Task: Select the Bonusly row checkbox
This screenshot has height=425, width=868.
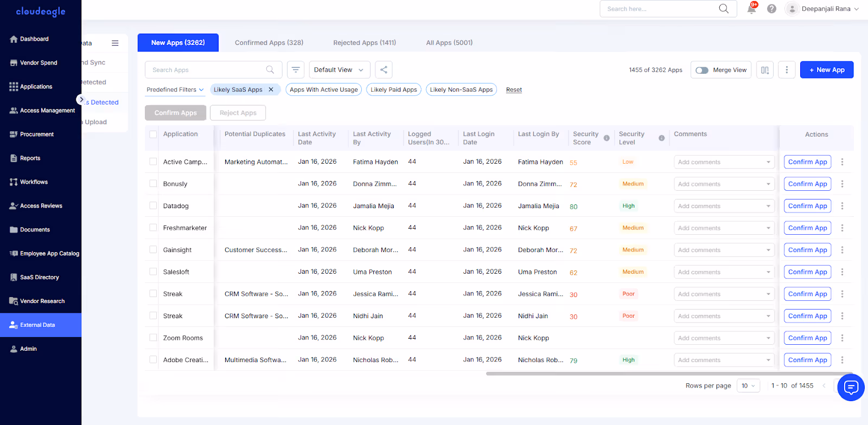Action: (153, 184)
